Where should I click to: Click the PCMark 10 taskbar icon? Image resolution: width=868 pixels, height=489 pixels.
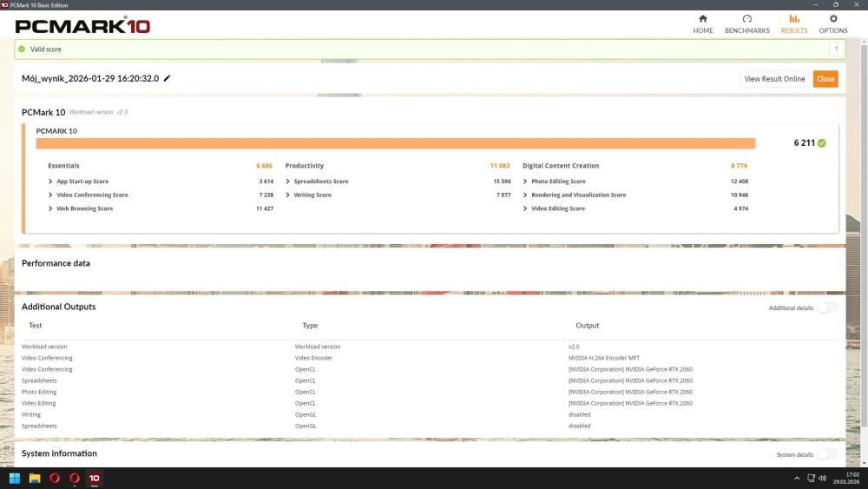(x=94, y=478)
